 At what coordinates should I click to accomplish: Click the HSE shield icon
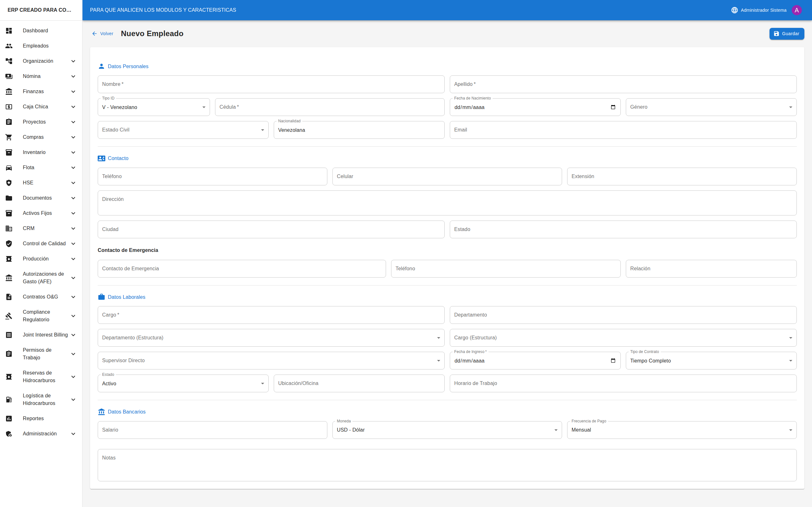tap(9, 183)
